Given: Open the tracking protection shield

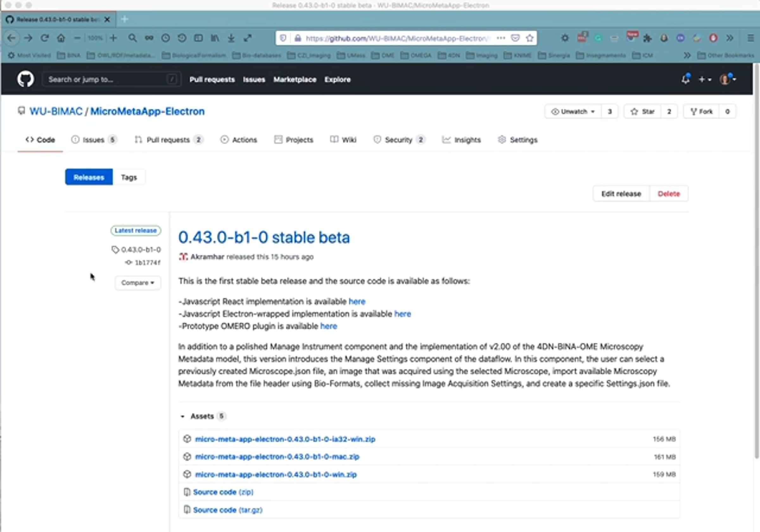Looking at the screenshot, I should (283, 38).
